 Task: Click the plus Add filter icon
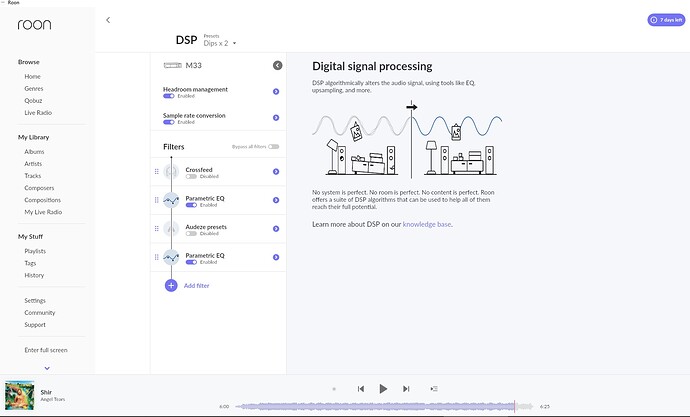pyautogui.click(x=171, y=285)
